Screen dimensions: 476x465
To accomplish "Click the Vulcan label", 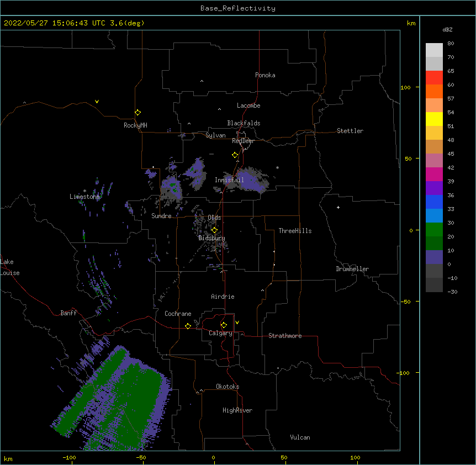I will [x=300, y=437].
